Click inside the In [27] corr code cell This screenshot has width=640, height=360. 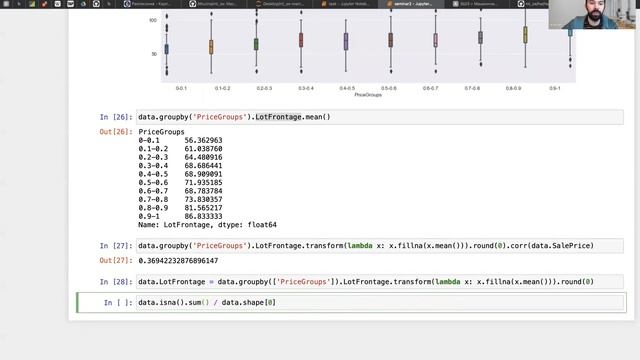coord(380,246)
